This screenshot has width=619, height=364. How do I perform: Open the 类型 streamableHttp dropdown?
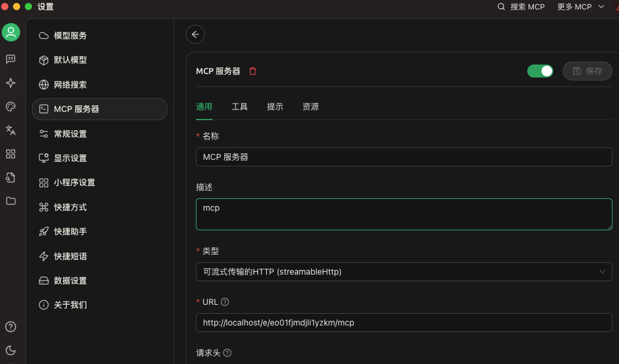[x=404, y=272]
